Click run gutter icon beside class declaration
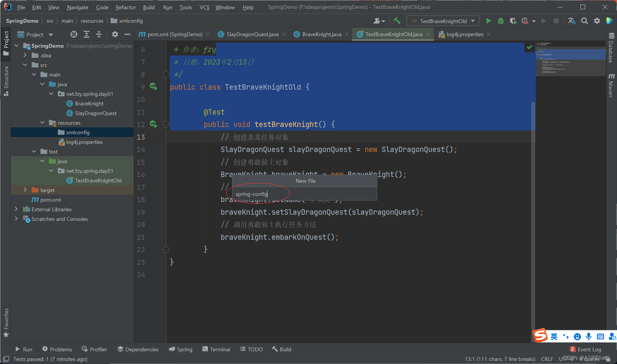The width and height of the screenshot is (617, 364). [x=154, y=87]
